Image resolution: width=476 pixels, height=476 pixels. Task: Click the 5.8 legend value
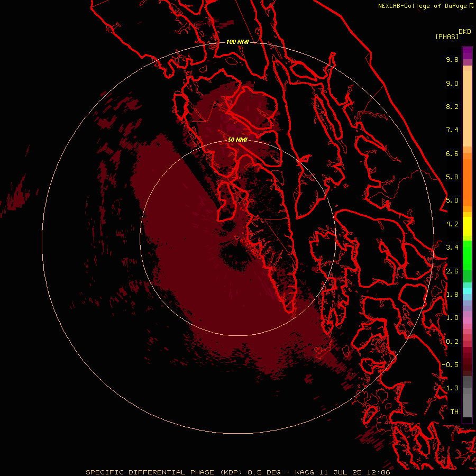[452, 177]
